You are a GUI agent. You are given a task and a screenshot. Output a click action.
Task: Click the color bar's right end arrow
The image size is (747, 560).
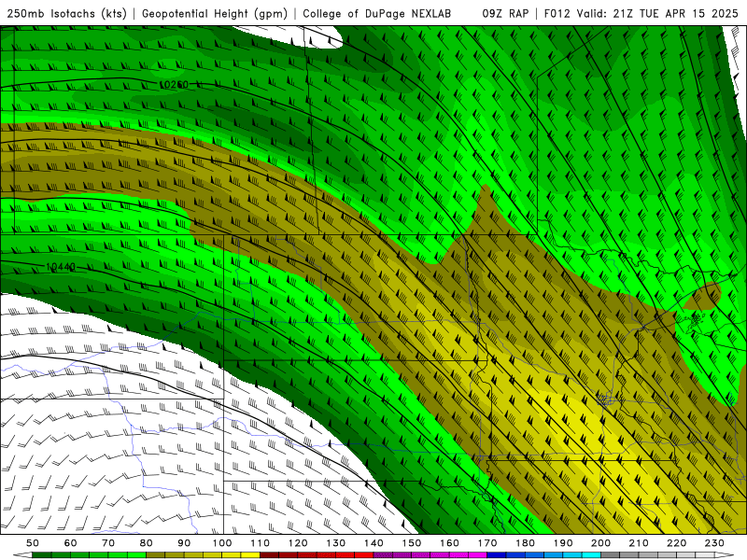pos(725,555)
